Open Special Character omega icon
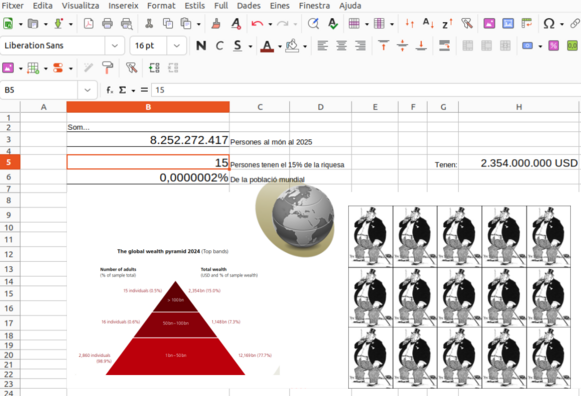This screenshot has height=396, width=581. tap(549, 24)
